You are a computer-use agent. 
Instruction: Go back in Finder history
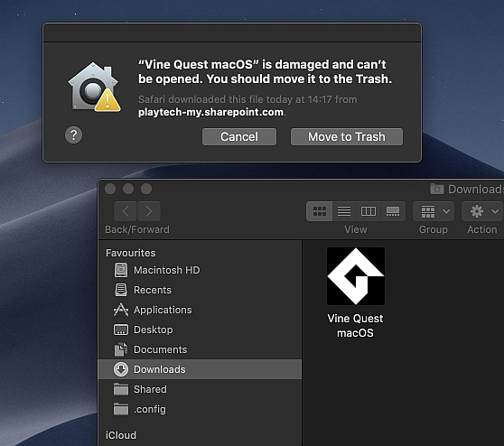[x=126, y=211]
